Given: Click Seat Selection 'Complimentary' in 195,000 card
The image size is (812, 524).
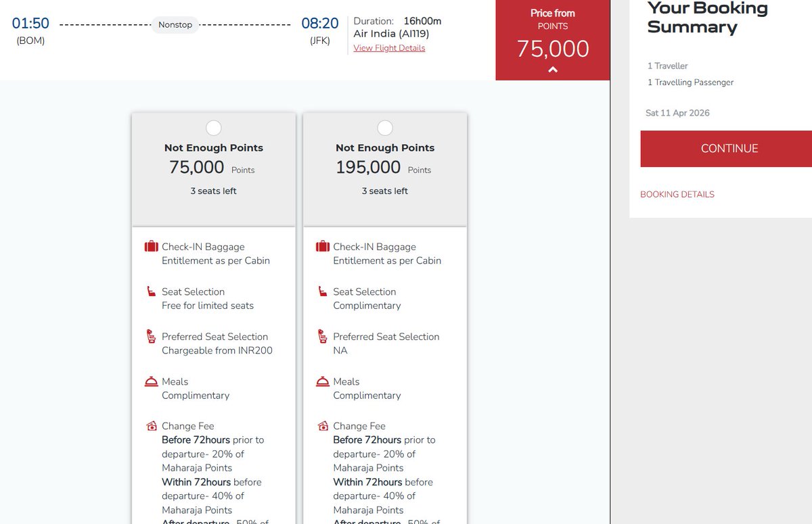Looking at the screenshot, I should click(367, 306).
